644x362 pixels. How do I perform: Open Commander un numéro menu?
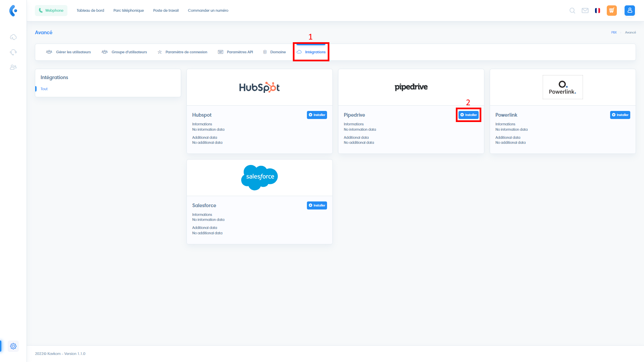click(208, 10)
